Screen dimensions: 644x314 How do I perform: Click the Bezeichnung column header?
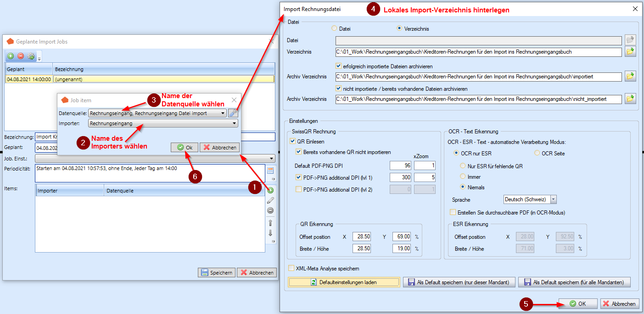163,69
